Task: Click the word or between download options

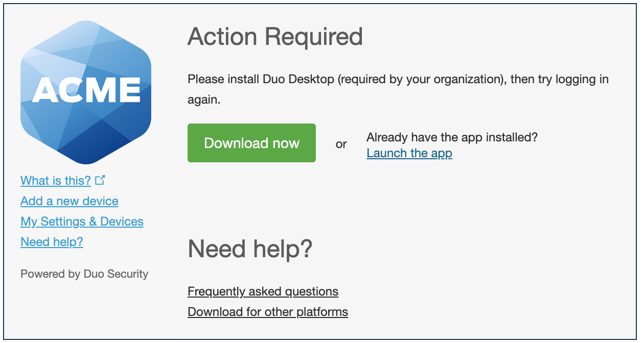Action: point(341,143)
